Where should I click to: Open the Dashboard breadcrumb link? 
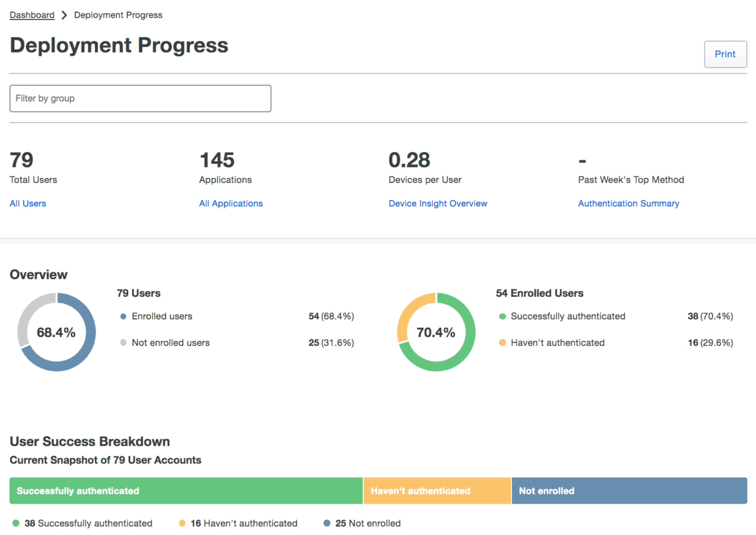click(31, 15)
